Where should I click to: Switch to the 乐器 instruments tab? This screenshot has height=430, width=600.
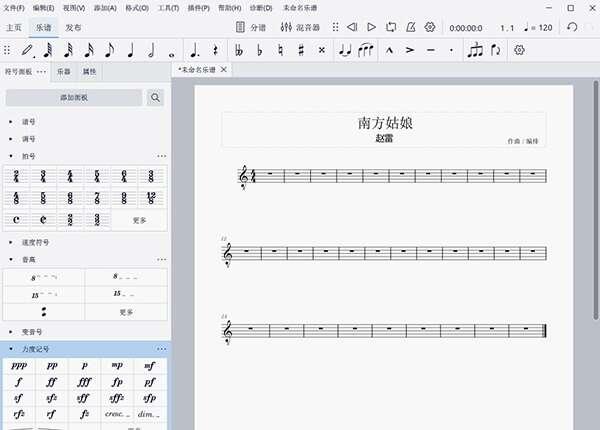tap(62, 72)
